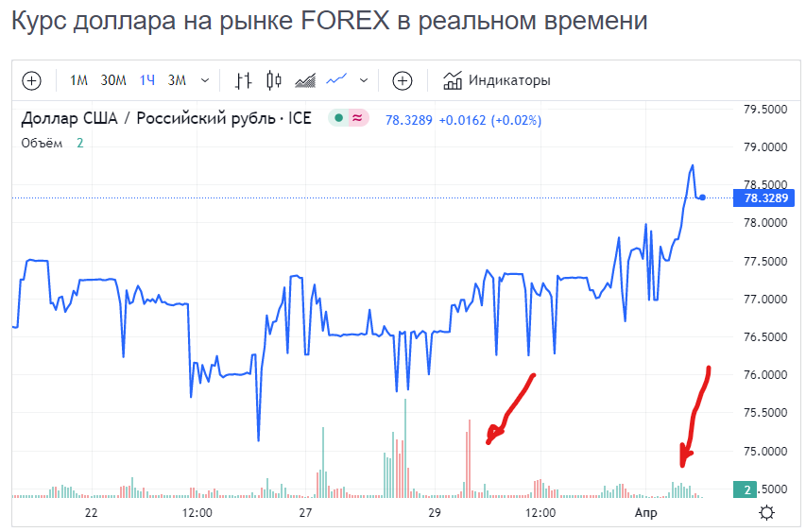This screenshot has width=806, height=532.
Task: Select the 30М timeframe
Action: [x=113, y=80]
